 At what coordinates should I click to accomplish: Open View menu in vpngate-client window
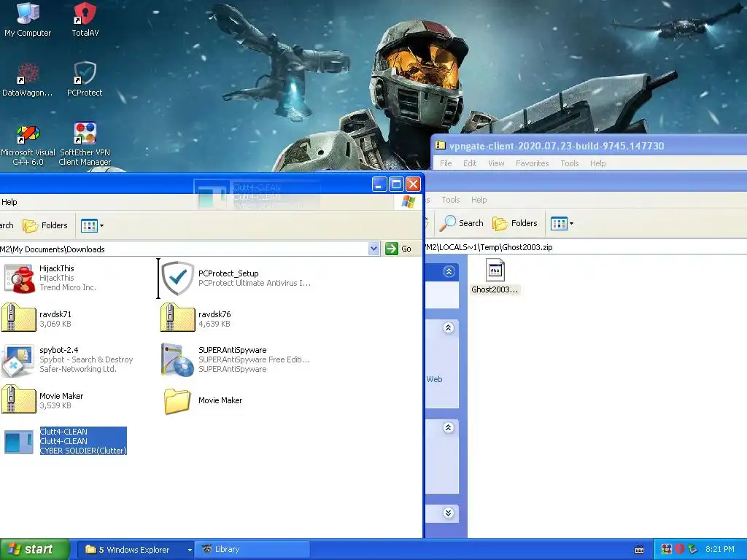point(496,163)
